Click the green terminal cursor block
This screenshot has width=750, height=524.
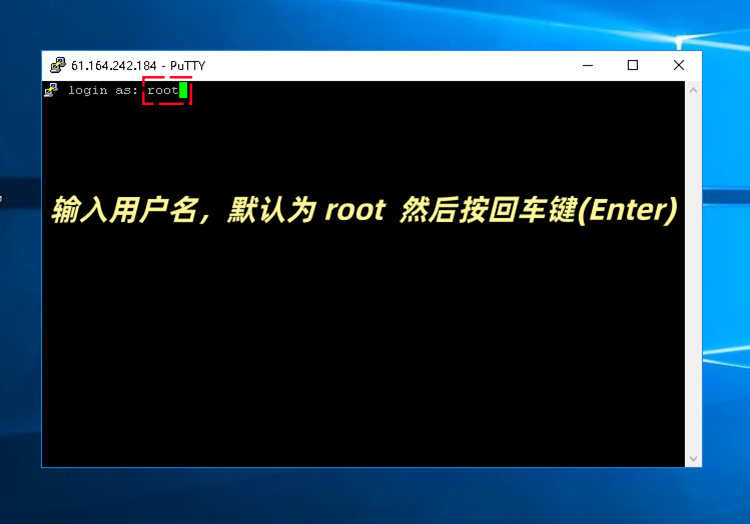click(184, 90)
